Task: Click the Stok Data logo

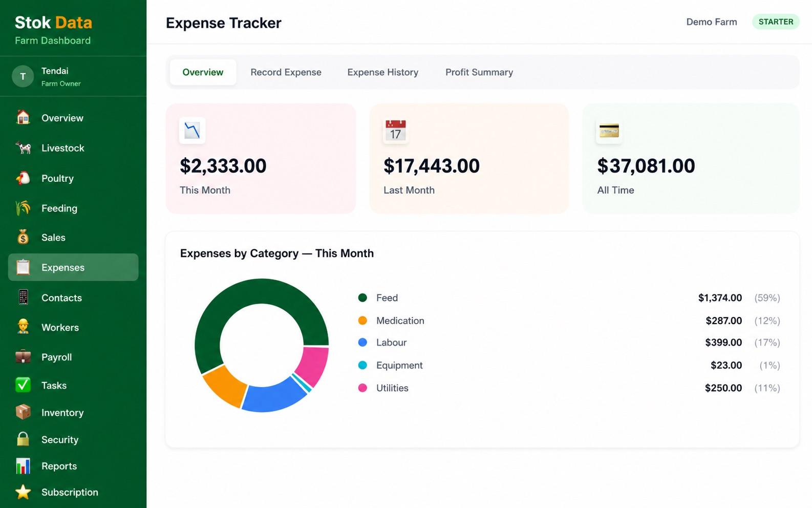Action: click(53, 23)
